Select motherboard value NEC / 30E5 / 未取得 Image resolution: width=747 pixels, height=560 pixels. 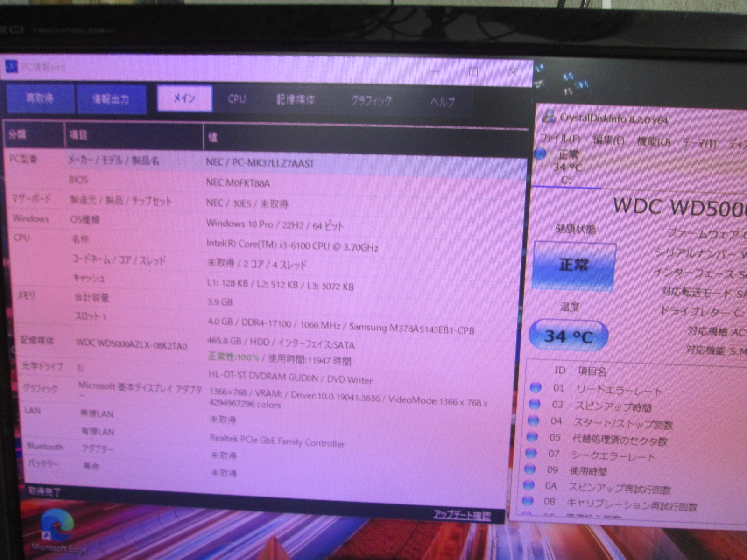click(247, 203)
